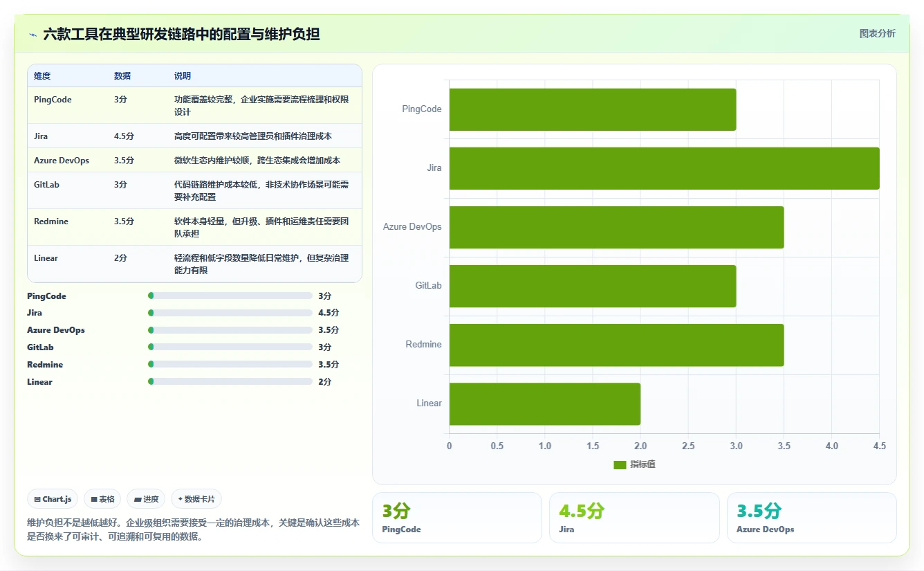The width and height of the screenshot is (924, 571).
Task: Click the description starting 微软生态内
Action: click(257, 161)
